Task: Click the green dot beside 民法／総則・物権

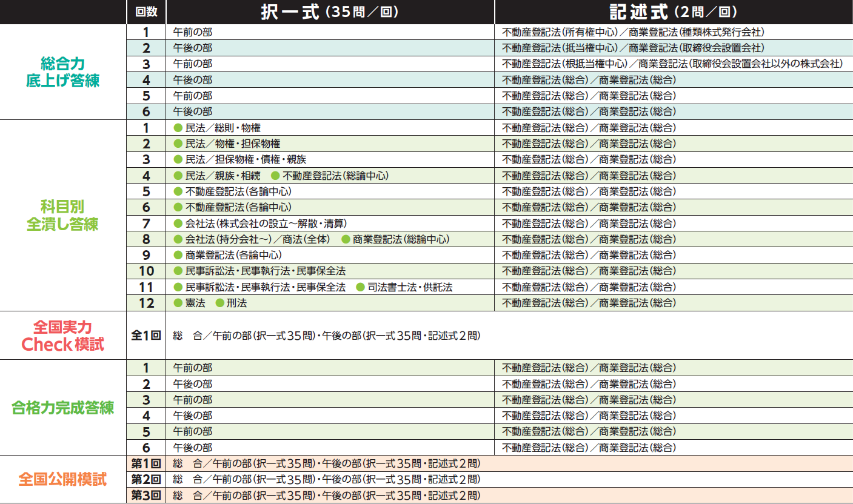Action: point(176,128)
